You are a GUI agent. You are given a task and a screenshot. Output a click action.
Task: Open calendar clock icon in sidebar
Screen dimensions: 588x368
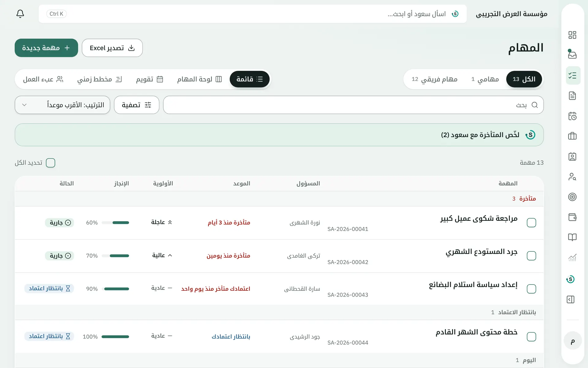[x=572, y=116]
